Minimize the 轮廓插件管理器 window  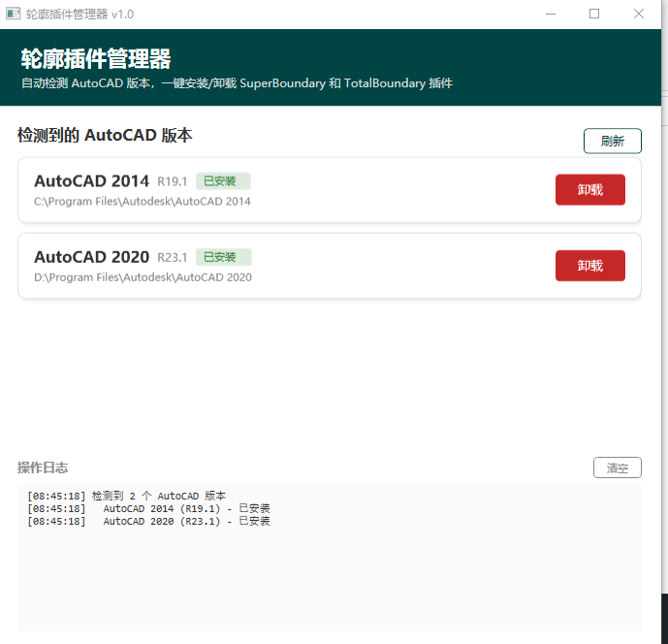[x=551, y=15]
